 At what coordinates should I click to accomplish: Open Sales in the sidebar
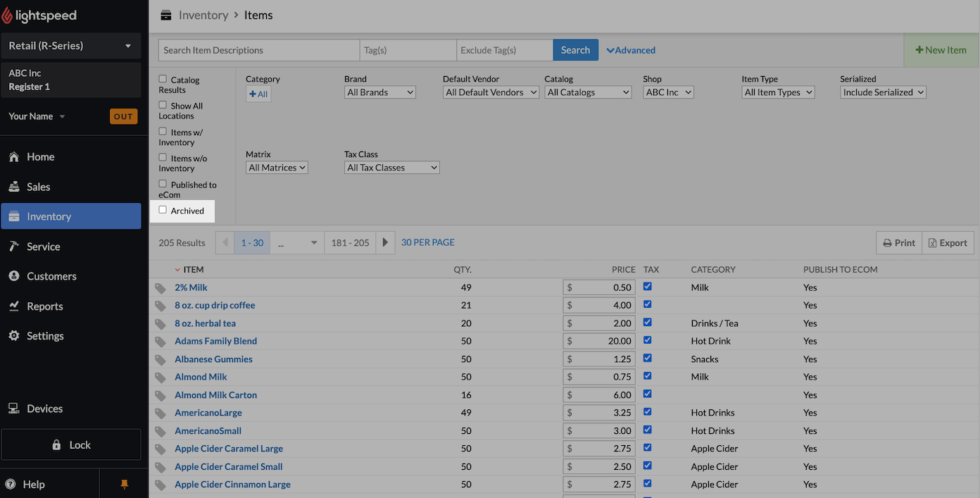(70, 187)
